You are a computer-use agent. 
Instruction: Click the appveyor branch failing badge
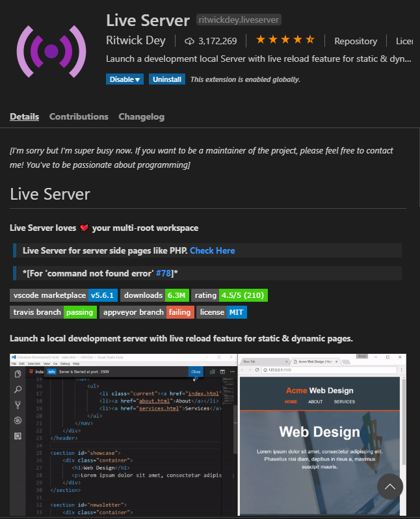(x=147, y=312)
